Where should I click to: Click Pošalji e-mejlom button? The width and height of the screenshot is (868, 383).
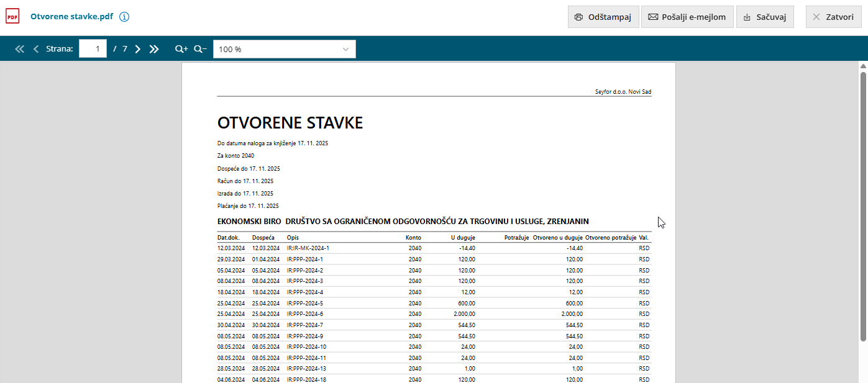coord(687,17)
